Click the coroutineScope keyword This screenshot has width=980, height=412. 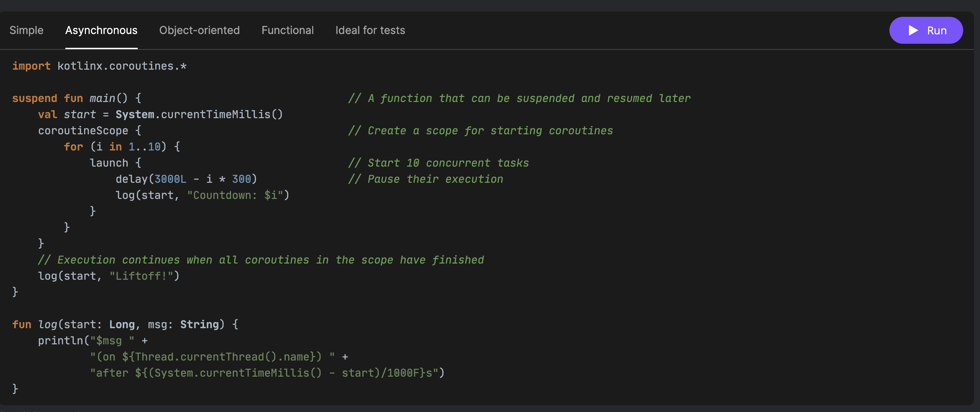click(83, 131)
